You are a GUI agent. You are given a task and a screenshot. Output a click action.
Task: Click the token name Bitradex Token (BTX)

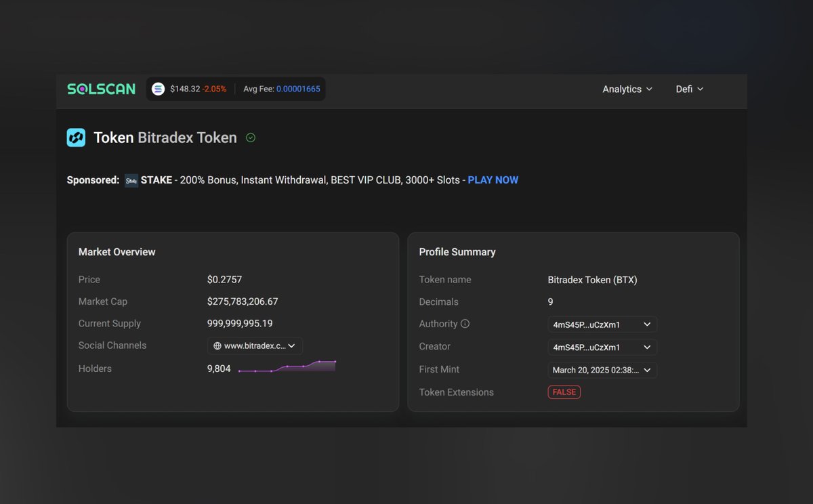point(593,280)
